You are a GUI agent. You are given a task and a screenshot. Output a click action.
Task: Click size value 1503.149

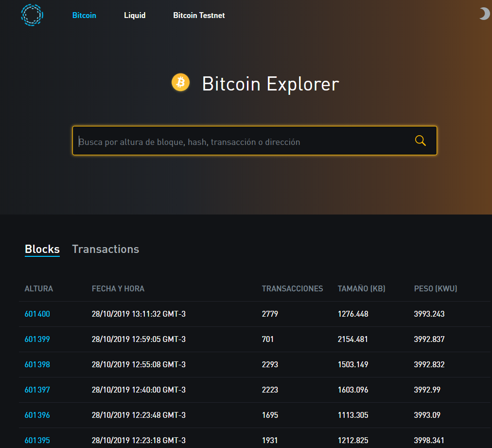(x=353, y=364)
